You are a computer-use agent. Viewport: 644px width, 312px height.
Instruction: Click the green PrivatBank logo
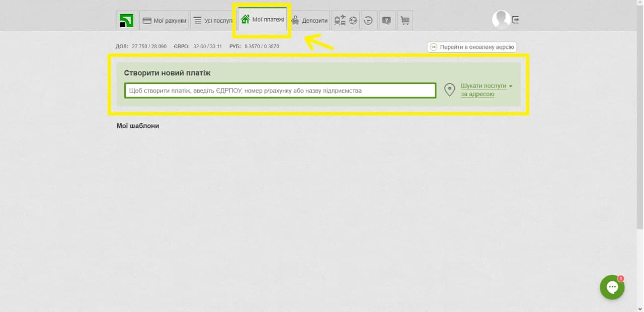126,21
